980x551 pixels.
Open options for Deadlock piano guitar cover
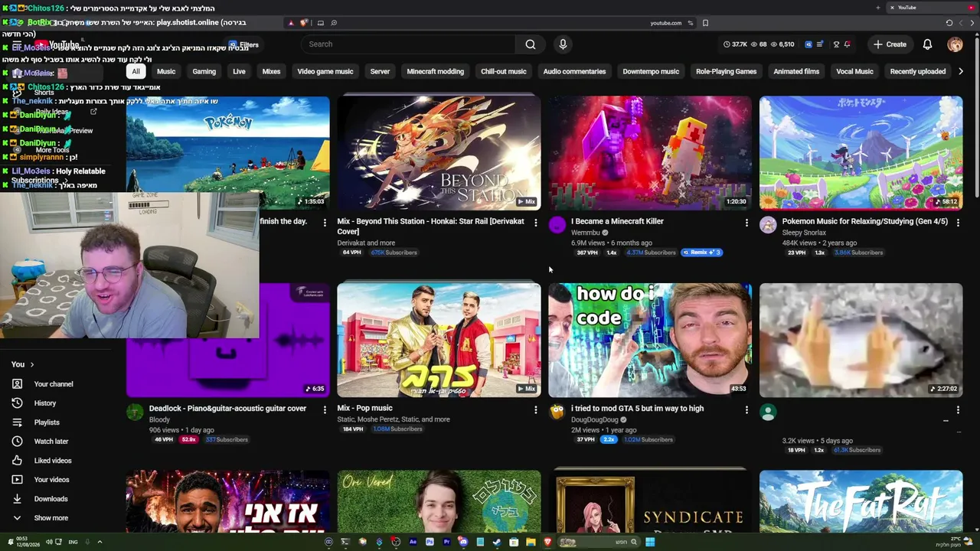tap(324, 410)
